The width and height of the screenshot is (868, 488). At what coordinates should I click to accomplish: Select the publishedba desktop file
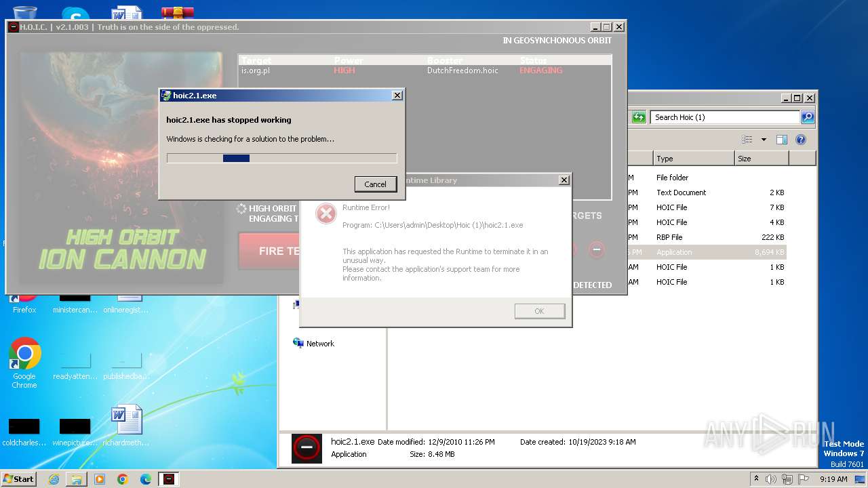tap(126, 366)
